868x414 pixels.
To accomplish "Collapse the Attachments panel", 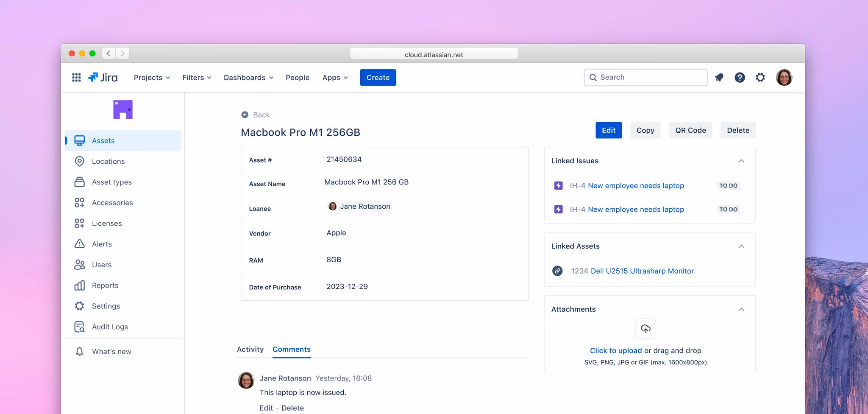I will click(741, 309).
